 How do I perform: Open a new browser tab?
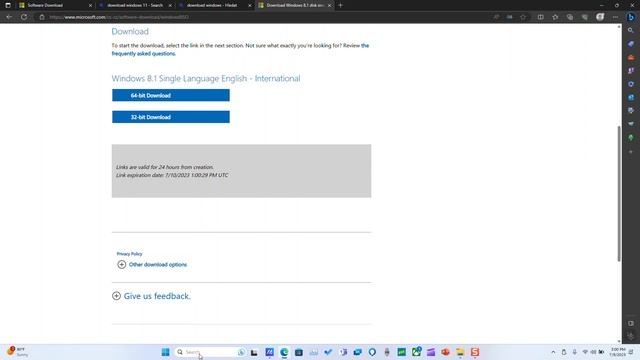click(x=340, y=5)
